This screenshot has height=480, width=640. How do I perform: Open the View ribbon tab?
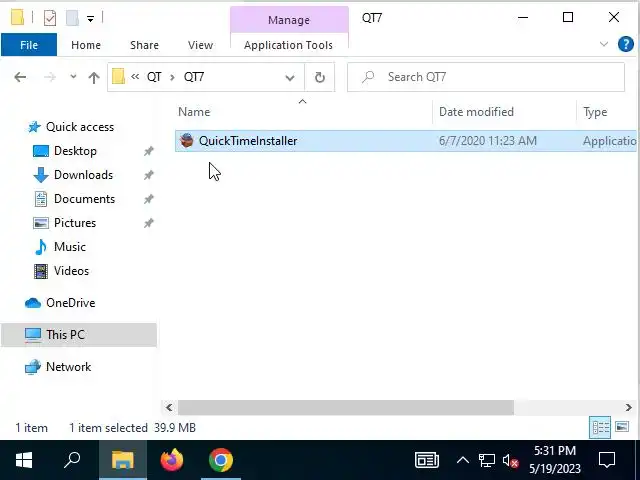click(200, 45)
